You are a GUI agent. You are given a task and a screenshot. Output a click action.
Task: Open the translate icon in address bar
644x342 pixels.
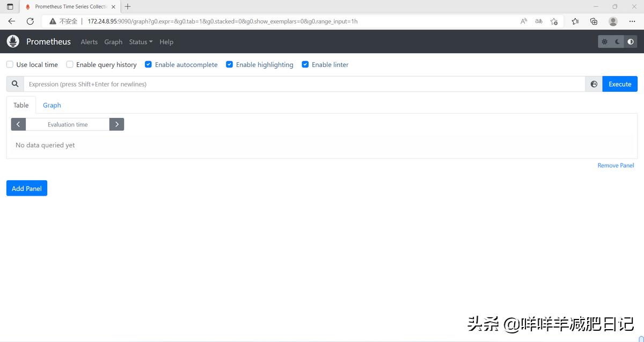click(x=539, y=21)
